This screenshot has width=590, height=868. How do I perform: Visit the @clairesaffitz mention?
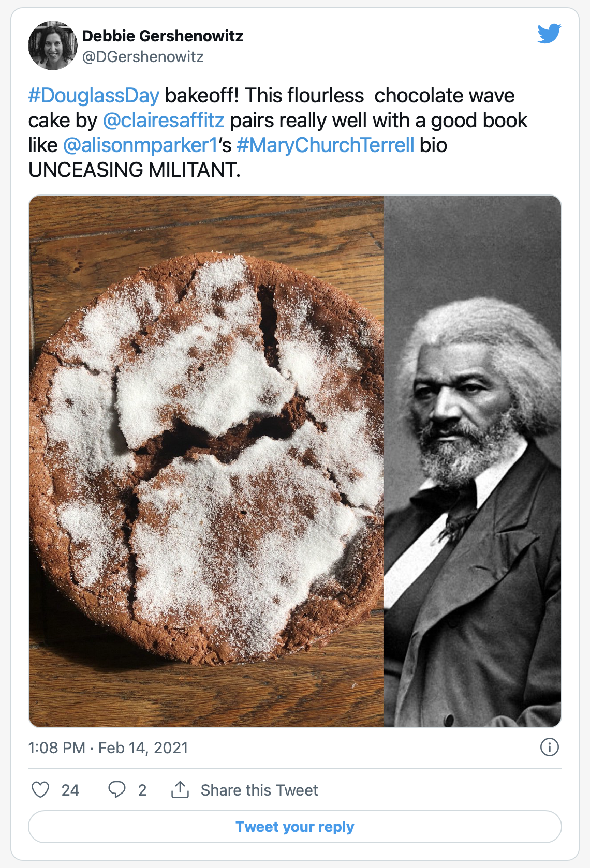tap(164, 121)
